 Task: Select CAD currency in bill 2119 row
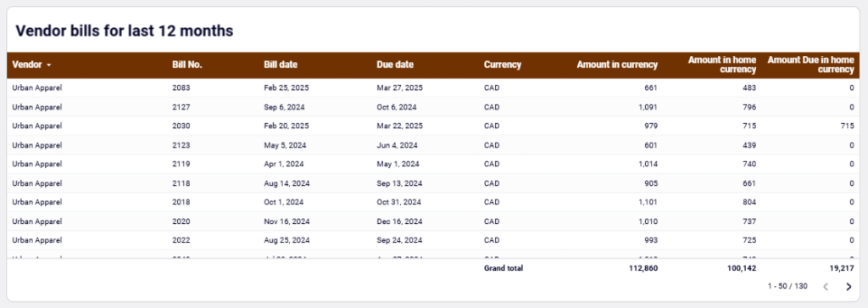click(x=492, y=164)
